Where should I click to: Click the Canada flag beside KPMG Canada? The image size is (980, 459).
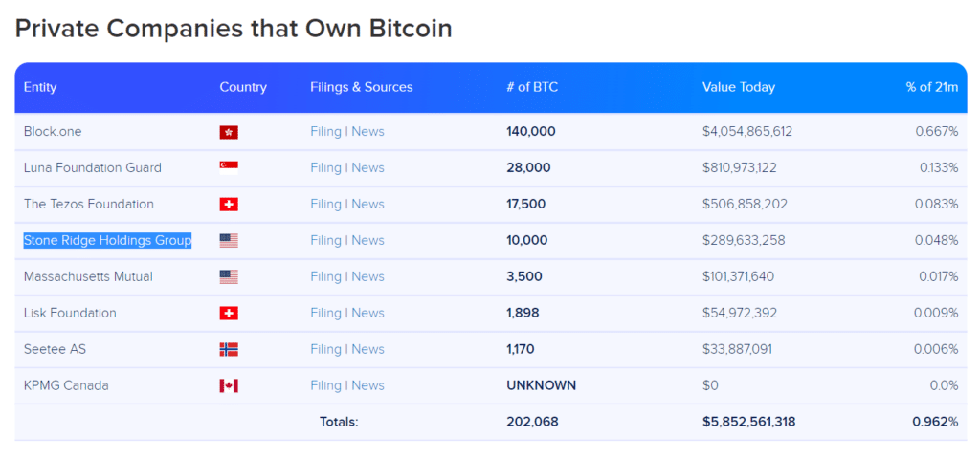click(229, 385)
